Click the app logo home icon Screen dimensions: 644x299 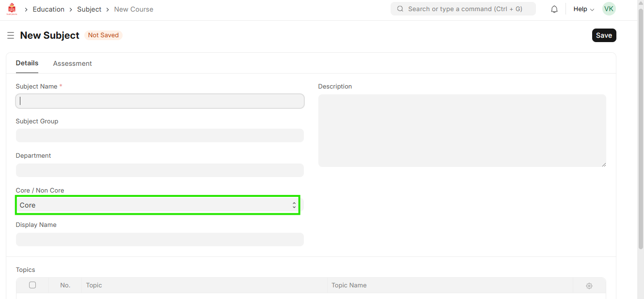[x=12, y=9]
